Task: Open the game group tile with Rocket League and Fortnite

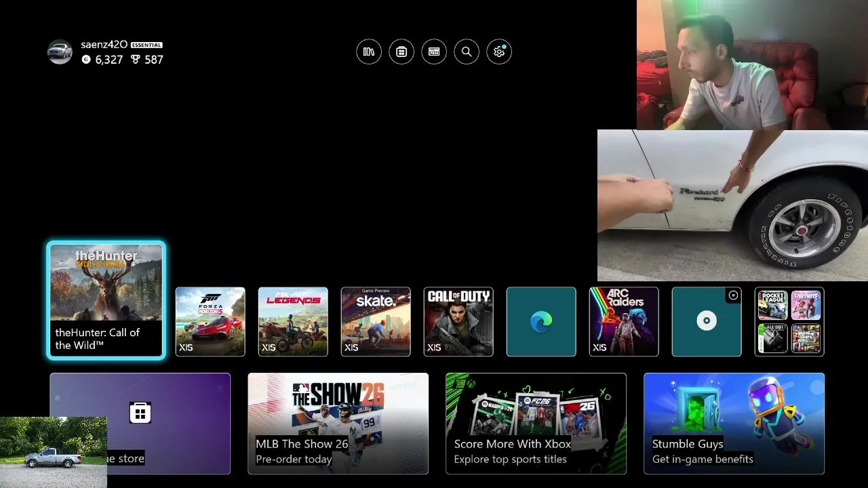Action: (x=789, y=321)
